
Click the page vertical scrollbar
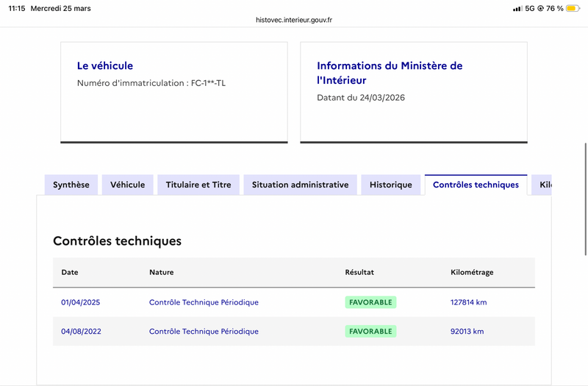point(585,199)
